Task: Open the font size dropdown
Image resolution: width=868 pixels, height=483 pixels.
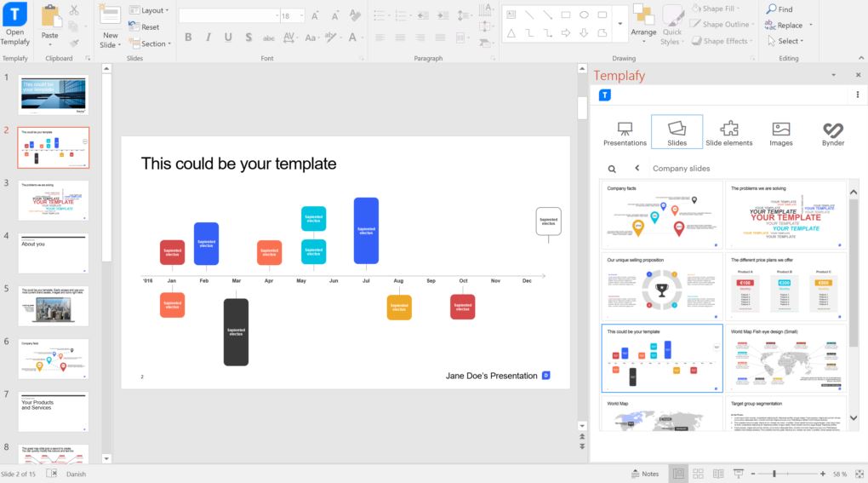Action: click(x=302, y=15)
